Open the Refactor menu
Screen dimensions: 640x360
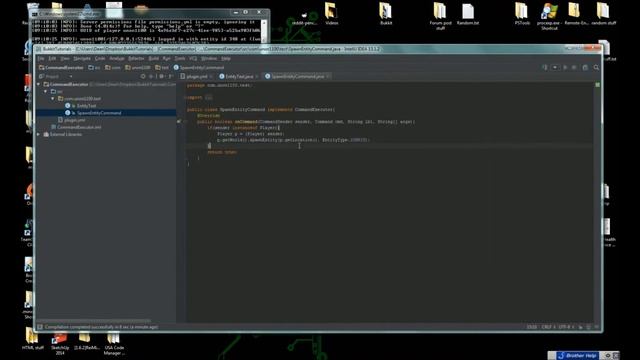tap(136, 58)
